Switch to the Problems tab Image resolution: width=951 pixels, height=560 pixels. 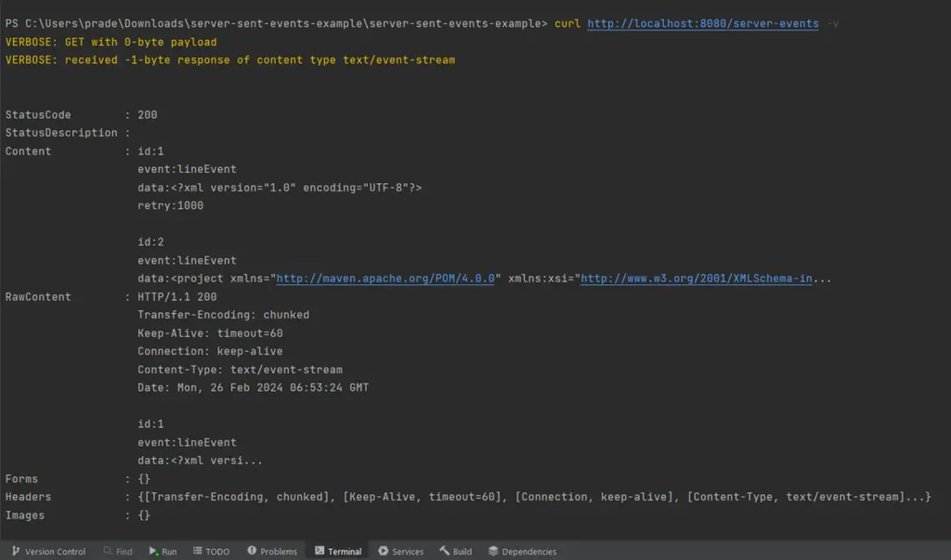(279, 552)
